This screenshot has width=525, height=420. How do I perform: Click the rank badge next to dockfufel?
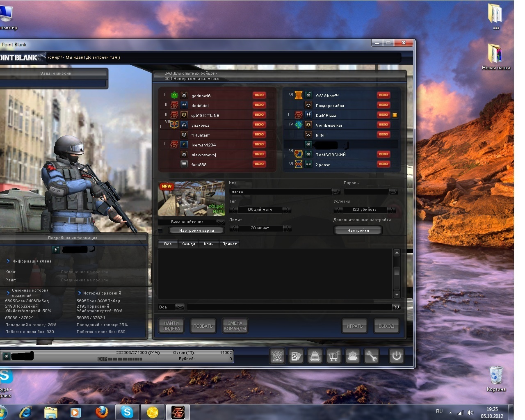tap(184, 105)
